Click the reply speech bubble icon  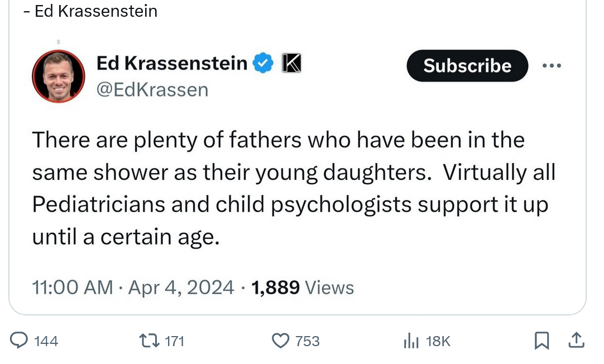click(x=20, y=340)
